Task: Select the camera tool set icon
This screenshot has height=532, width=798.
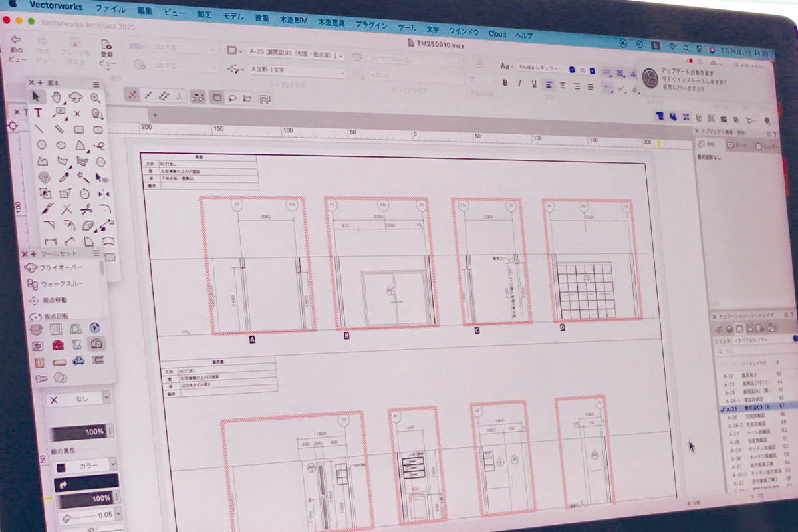Action: coord(97,344)
